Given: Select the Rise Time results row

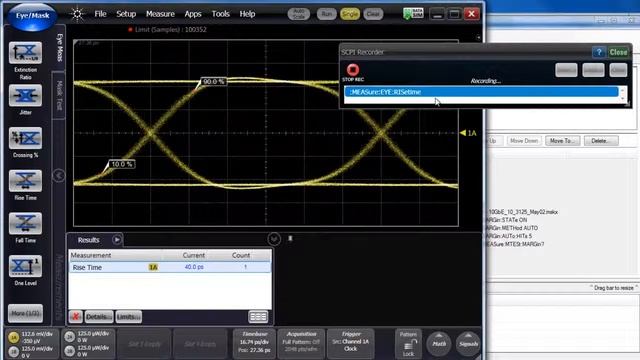Looking at the screenshot, I should (169, 267).
